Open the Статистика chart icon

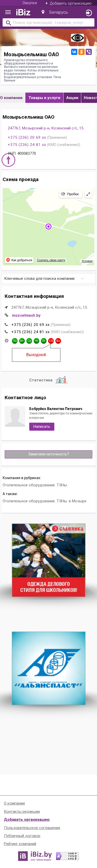[62, 380]
